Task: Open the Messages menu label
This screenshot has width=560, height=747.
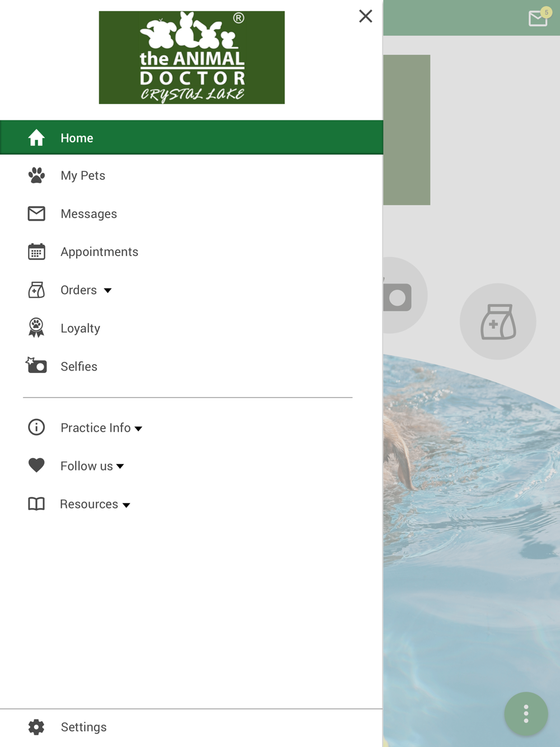Action: pos(88,214)
